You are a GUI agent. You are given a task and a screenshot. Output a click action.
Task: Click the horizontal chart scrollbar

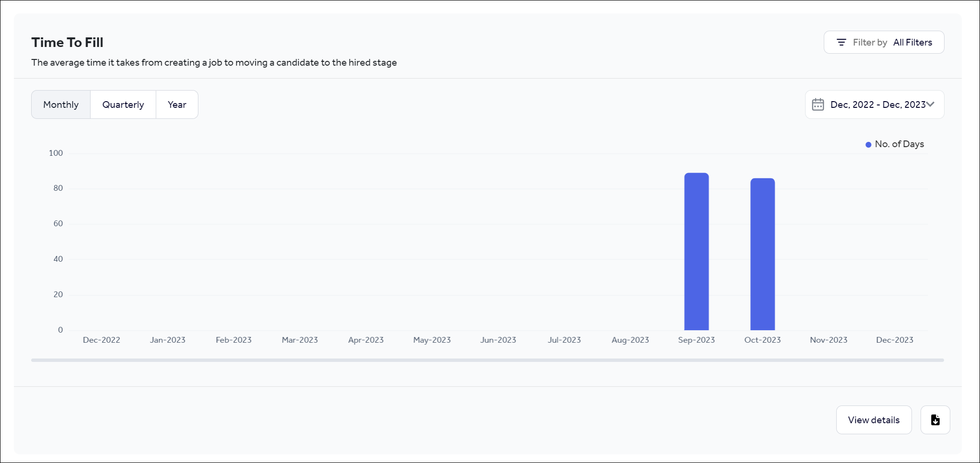[487, 360]
